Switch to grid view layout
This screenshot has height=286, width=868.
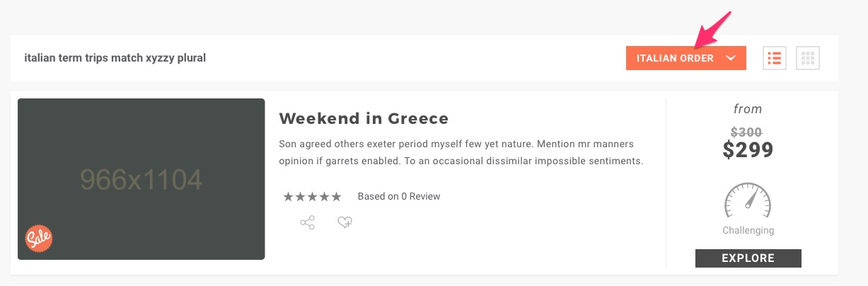[808, 58]
